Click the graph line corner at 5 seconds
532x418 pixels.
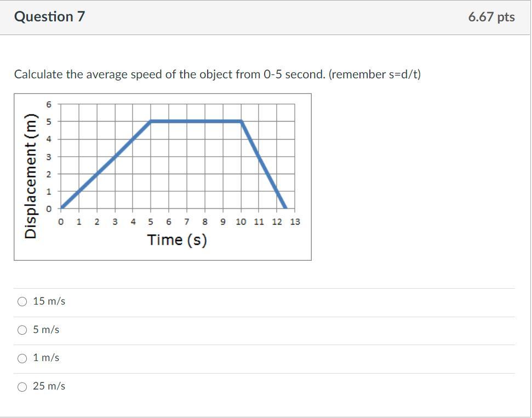coord(151,121)
